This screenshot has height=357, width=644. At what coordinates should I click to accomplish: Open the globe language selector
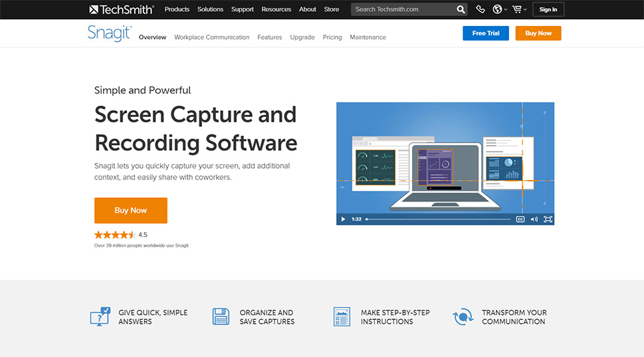pyautogui.click(x=499, y=9)
